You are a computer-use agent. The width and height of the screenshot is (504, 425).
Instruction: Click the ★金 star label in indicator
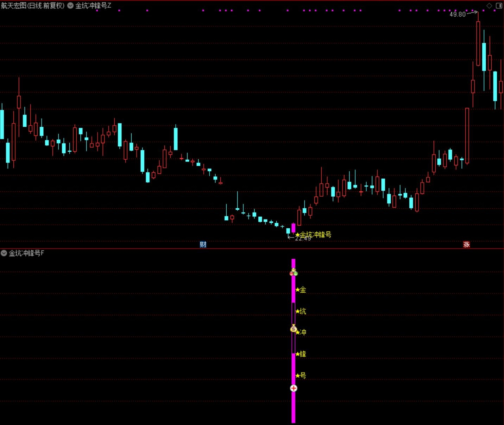coord(301,290)
